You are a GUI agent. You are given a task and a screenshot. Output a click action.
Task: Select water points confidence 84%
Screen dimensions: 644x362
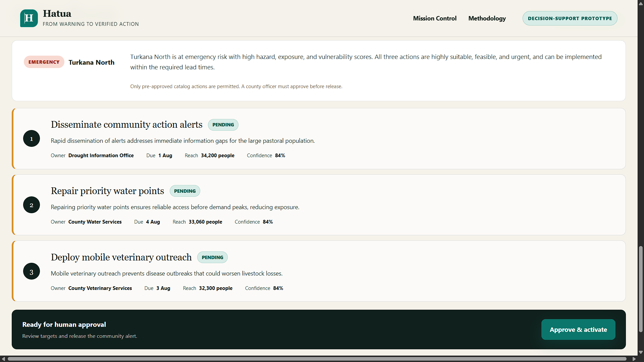tap(268, 222)
